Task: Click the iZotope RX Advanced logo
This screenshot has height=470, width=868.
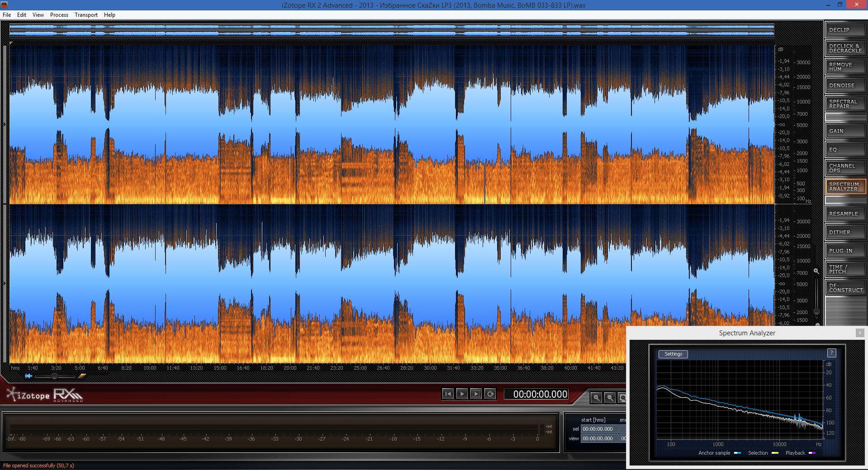Action: [x=45, y=395]
